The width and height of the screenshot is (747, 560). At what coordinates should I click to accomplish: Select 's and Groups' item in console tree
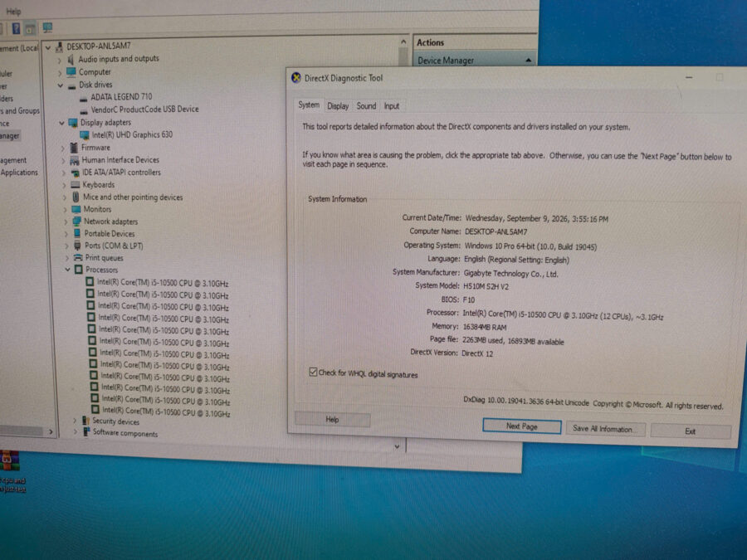pyautogui.click(x=20, y=111)
